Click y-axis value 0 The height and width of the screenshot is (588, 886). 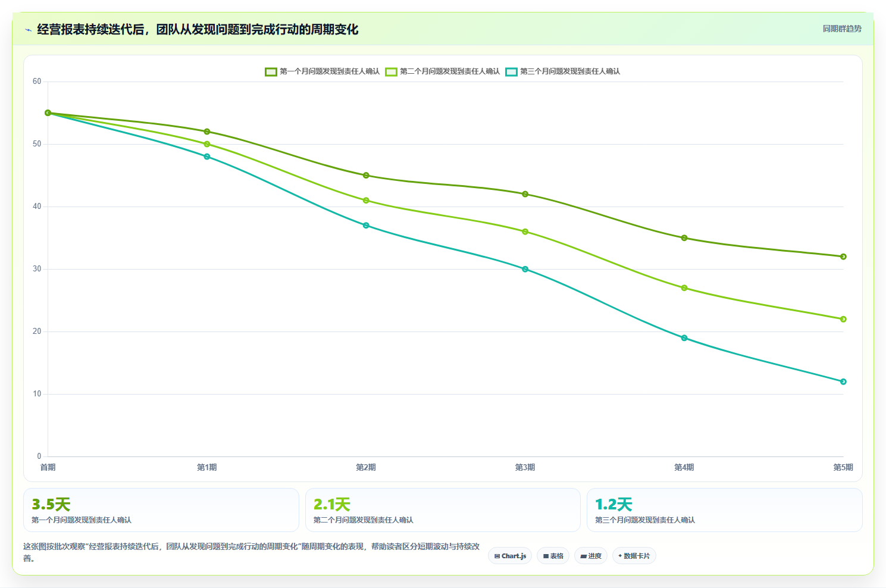pyautogui.click(x=39, y=456)
